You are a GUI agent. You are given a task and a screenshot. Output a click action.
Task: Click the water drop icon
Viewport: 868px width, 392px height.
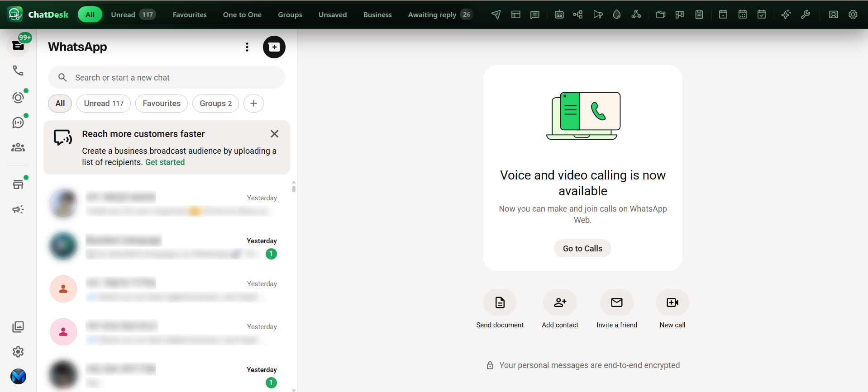(x=616, y=14)
